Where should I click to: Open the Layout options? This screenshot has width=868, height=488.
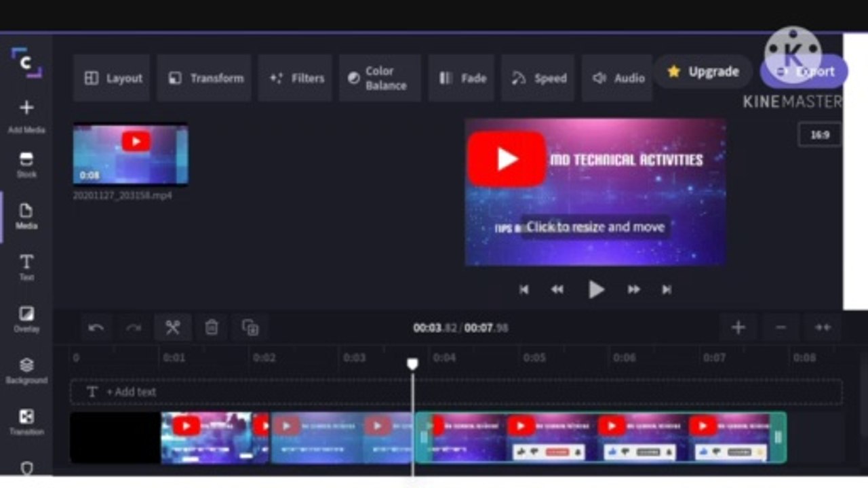click(x=112, y=78)
